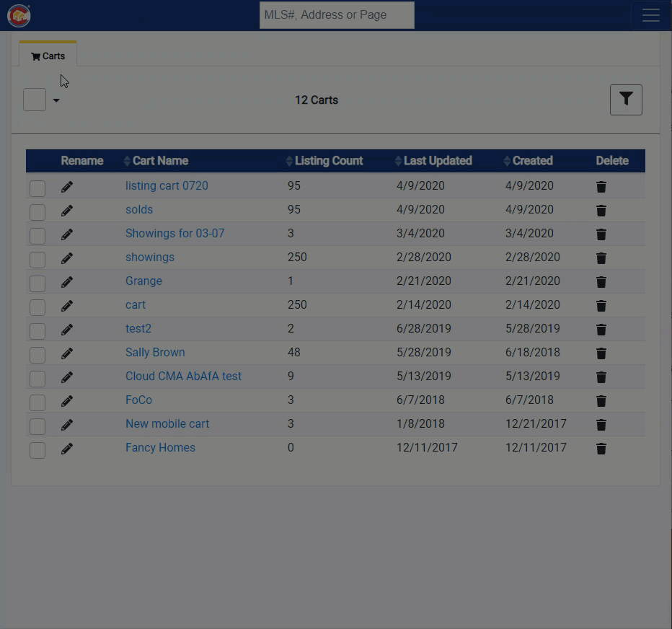Viewport: 672px width, 629px height.
Task: Rename the Grange cart via pencil icon
Action: pyautogui.click(x=67, y=282)
